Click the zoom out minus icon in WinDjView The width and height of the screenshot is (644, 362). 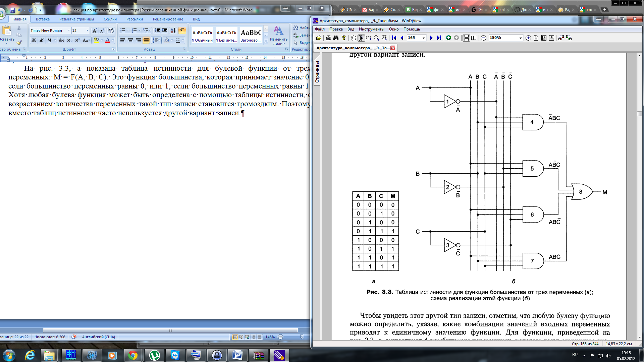click(484, 38)
